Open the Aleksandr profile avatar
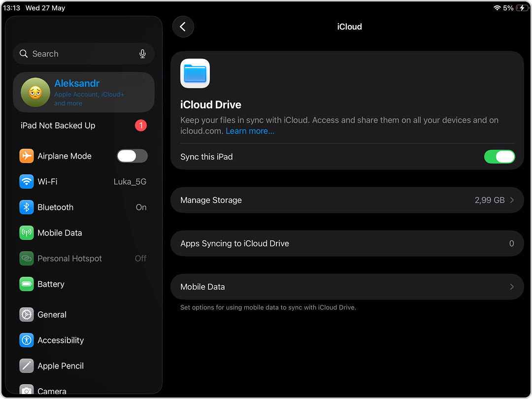 [35, 92]
